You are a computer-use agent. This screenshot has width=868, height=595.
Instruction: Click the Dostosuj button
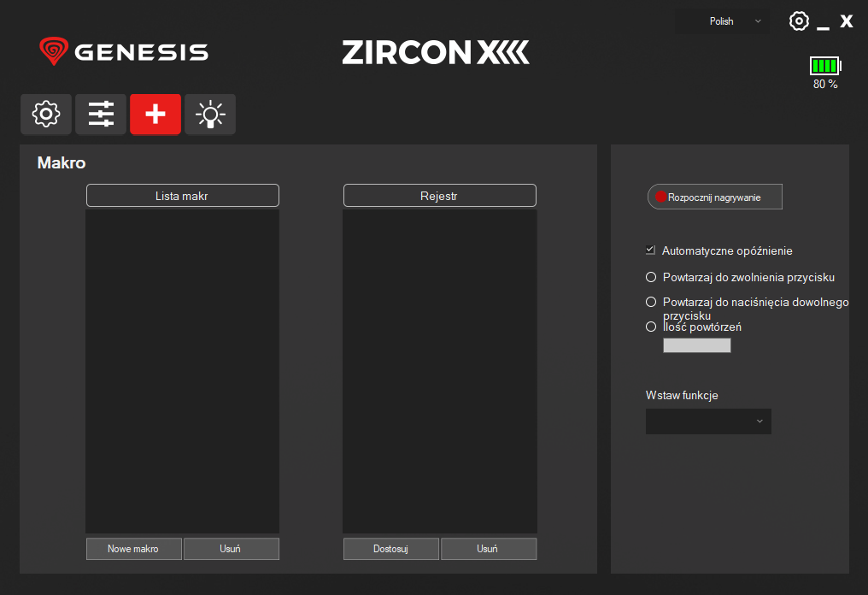390,548
